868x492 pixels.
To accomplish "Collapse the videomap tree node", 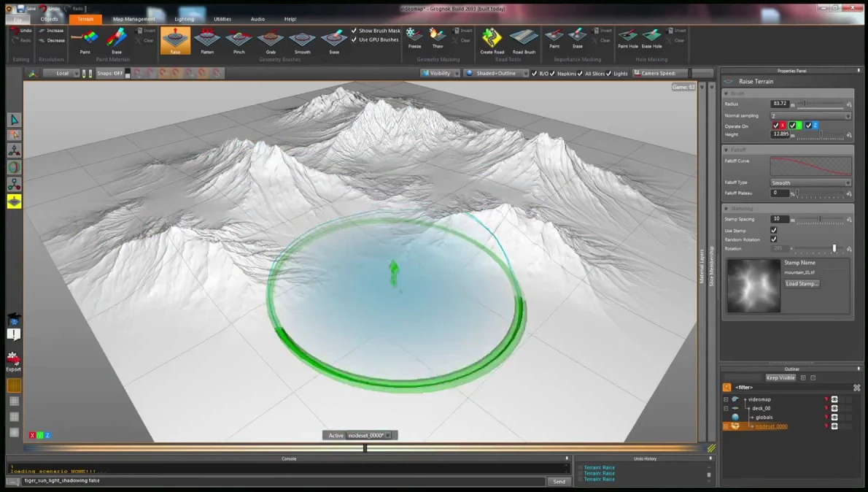I will (x=726, y=399).
